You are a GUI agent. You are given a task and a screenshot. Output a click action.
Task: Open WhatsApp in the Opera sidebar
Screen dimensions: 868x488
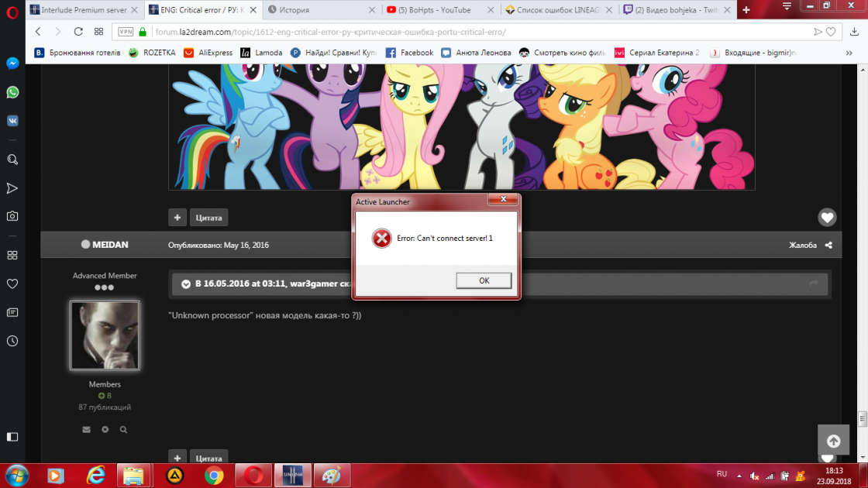point(12,92)
